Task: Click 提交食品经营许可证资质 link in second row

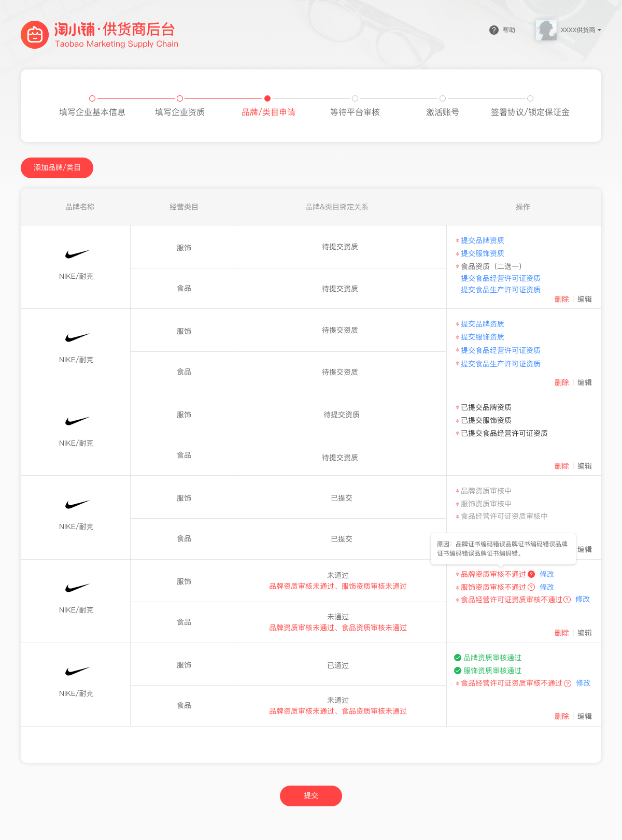Action: pyautogui.click(x=500, y=350)
